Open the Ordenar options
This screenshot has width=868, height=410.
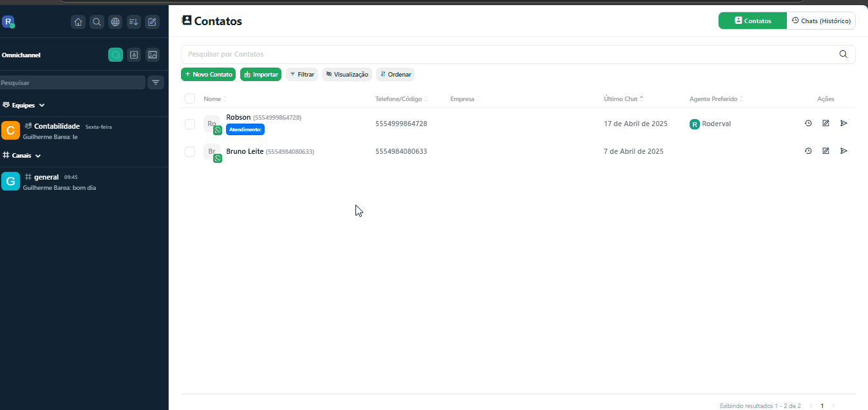point(395,75)
